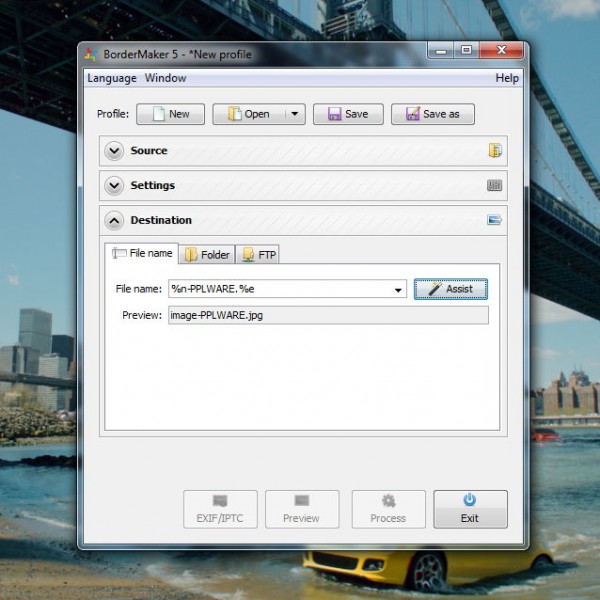Viewport: 600px width, 600px height.
Task: Click the Settings section header label
Action: point(153,186)
